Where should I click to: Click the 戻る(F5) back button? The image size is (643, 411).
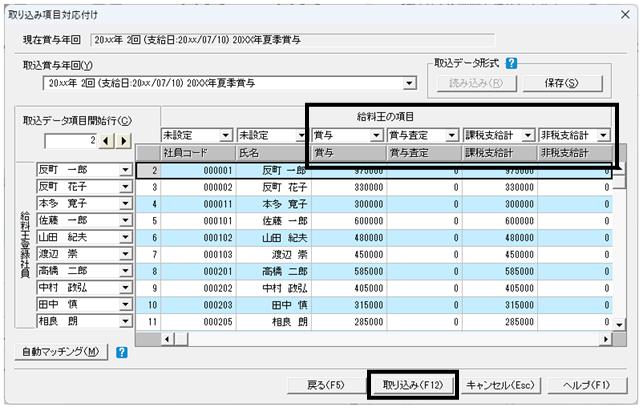coord(326,385)
